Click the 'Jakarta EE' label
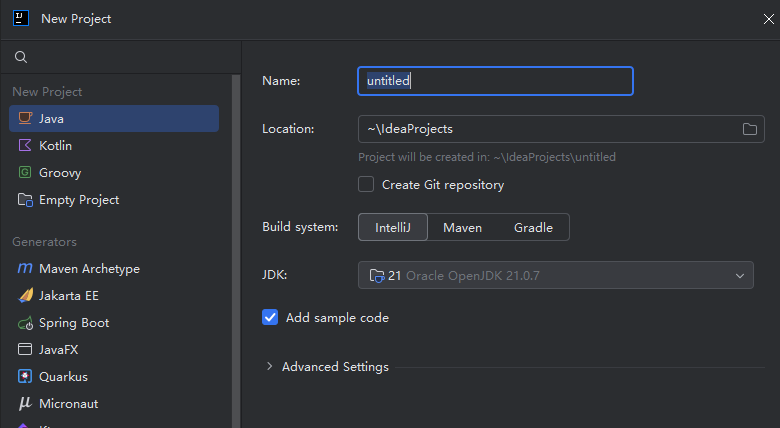This screenshot has width=780, height=428. click(x=69, y=296)
